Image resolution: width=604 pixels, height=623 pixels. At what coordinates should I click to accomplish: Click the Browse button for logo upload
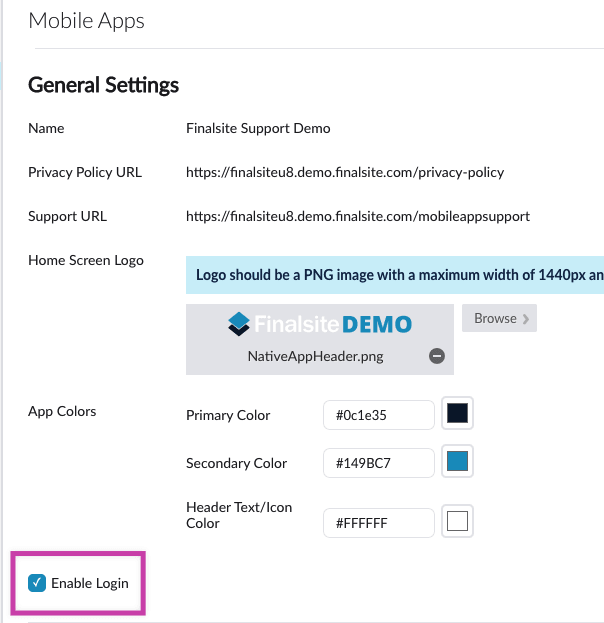click(x=499, y=319)
